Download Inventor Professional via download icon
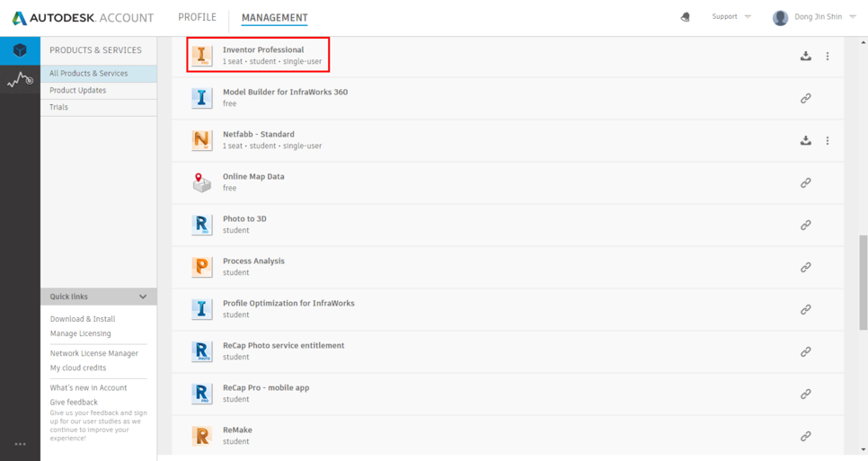The height and width of the screenshot is (461, 868). [x=805, y=56]
